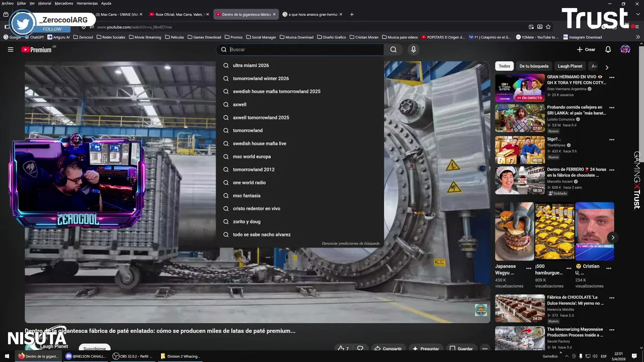Go to YouTube Premium home logo
Viewport: 644px width, 362px height.
point(37,49)
